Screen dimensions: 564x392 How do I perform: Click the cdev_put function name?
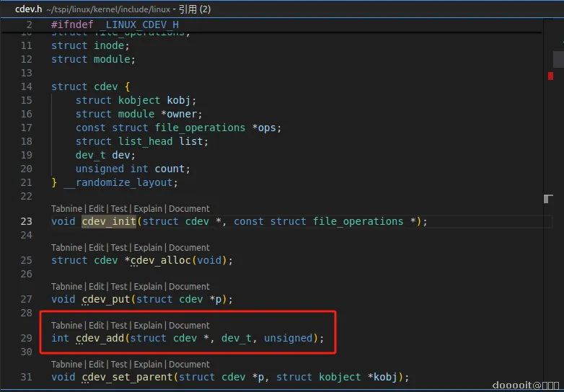[106, 299]
